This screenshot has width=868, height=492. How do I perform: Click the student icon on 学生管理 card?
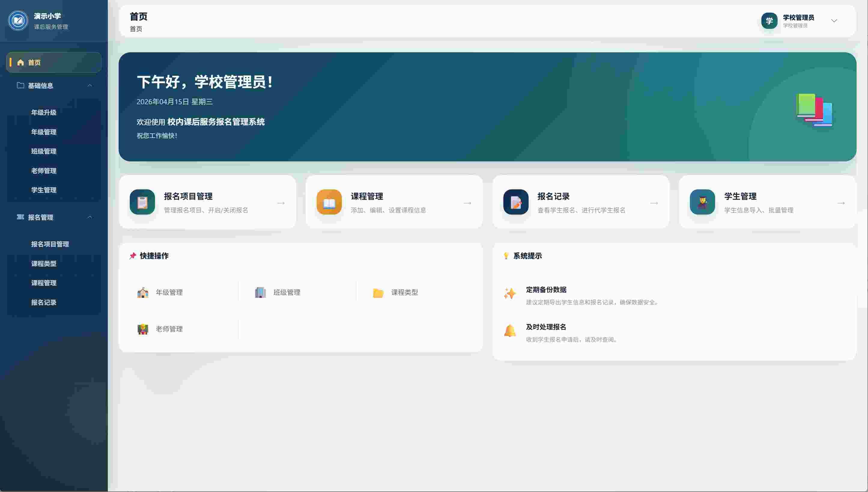click(702, 202)
